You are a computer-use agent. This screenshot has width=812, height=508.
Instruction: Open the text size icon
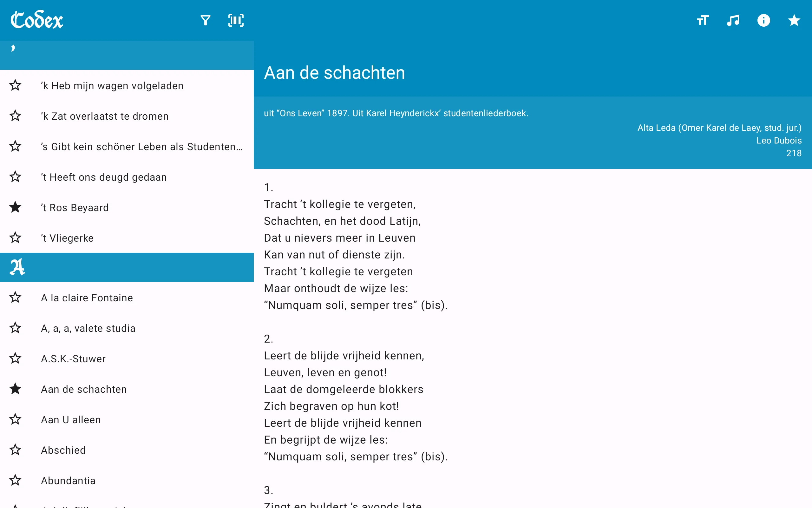tap(703, 21)
